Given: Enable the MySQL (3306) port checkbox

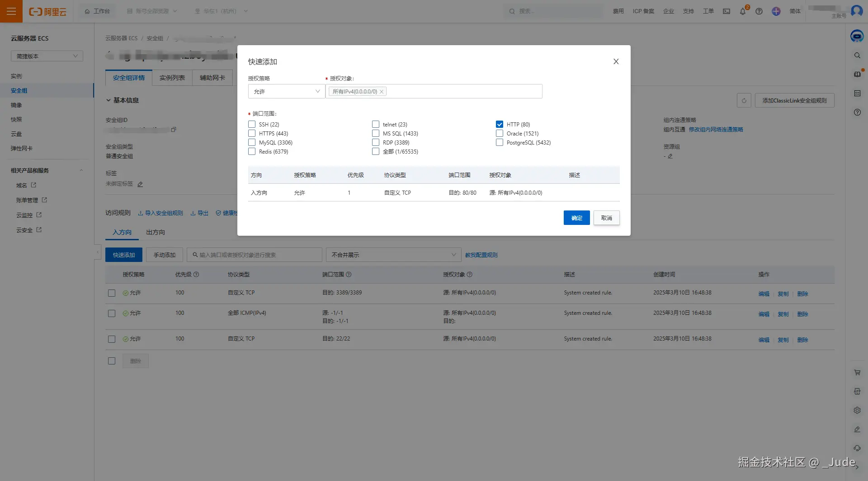Looking at the screenshot, I should 252,142.
